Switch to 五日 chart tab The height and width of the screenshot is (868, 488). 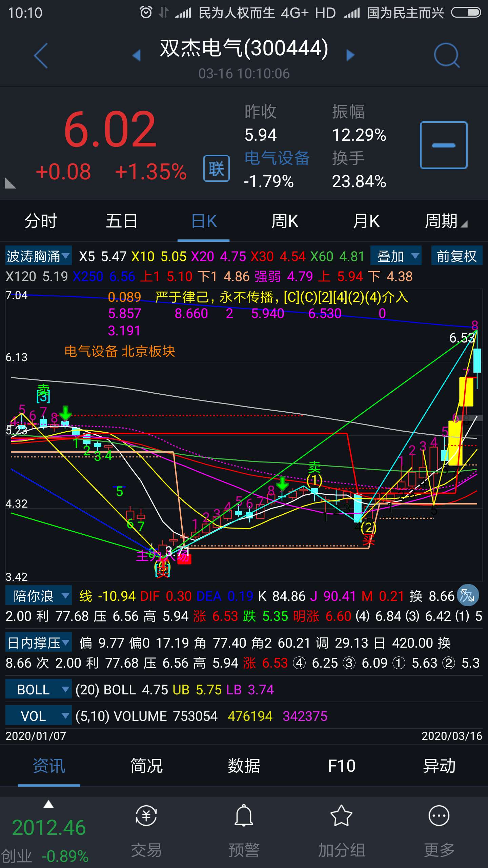[x=122, y=221]
